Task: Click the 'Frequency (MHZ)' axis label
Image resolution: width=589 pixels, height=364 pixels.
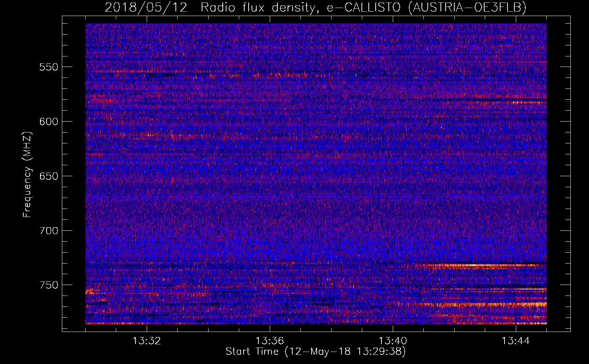Action: [x=27, y=174]
